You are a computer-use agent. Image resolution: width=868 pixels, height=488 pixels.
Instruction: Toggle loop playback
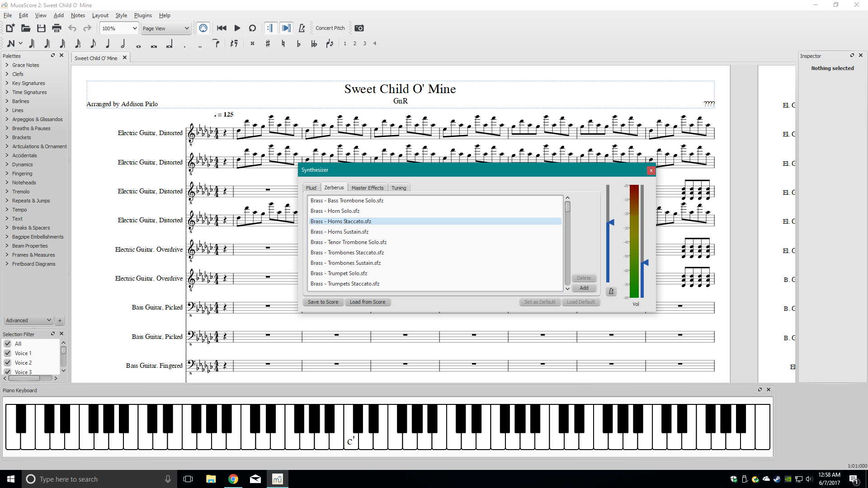(252, 28)
